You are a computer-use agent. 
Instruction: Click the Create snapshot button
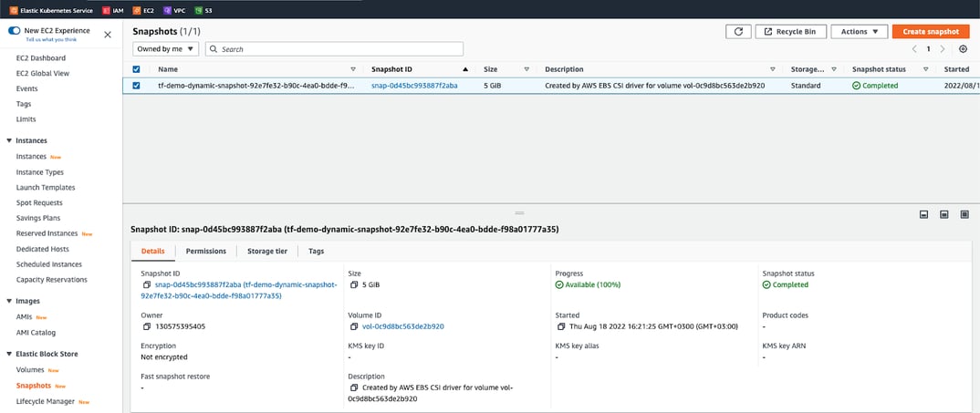(x=931, y=31)
